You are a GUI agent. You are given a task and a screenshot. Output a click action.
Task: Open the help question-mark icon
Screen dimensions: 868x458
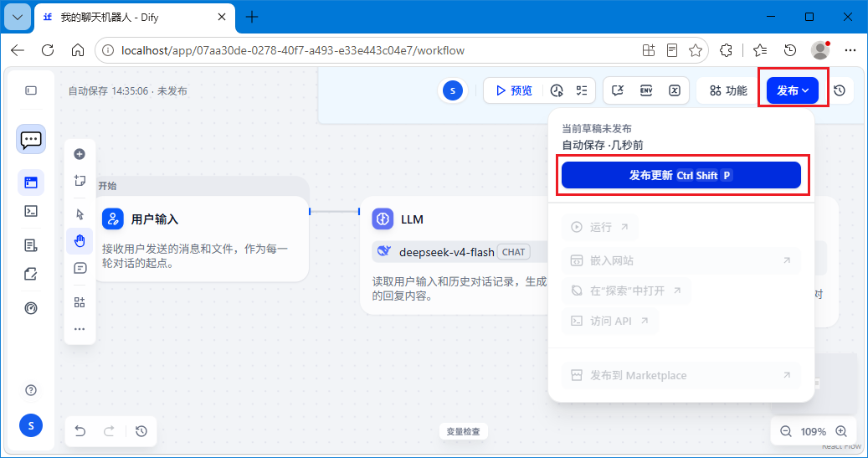tap(31, 390)
